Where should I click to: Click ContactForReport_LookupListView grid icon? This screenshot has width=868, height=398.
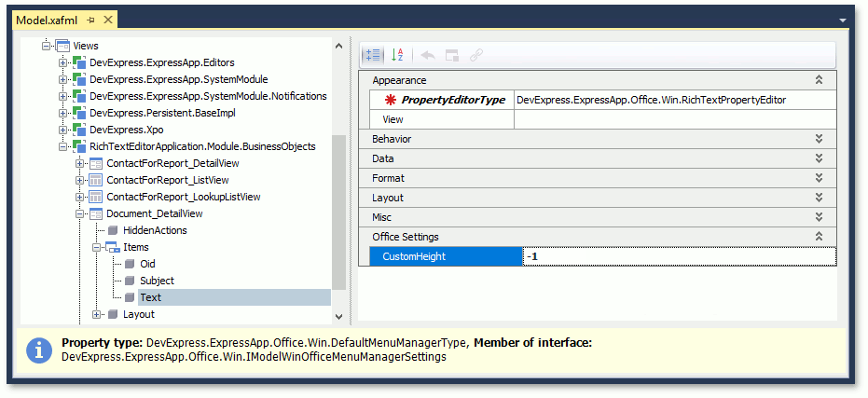tap(96, 197)
